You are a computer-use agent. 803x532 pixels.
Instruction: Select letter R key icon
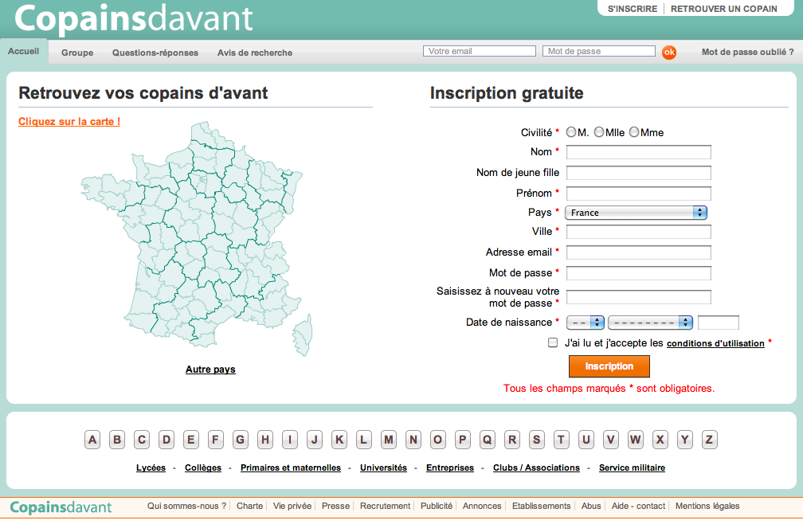[512, 440]
